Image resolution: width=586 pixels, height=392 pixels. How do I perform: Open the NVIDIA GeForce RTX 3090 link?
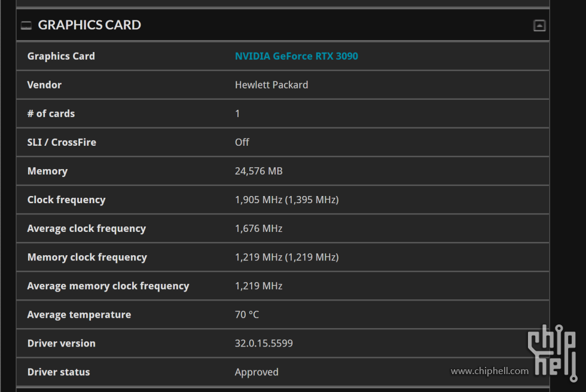pyautogui.click(x=297, y=56)
